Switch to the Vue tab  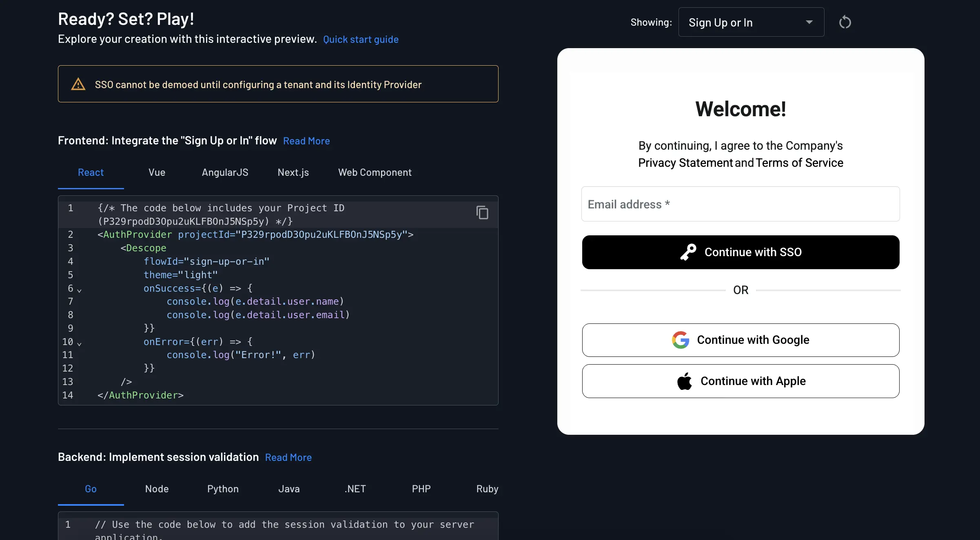[157, 172]
